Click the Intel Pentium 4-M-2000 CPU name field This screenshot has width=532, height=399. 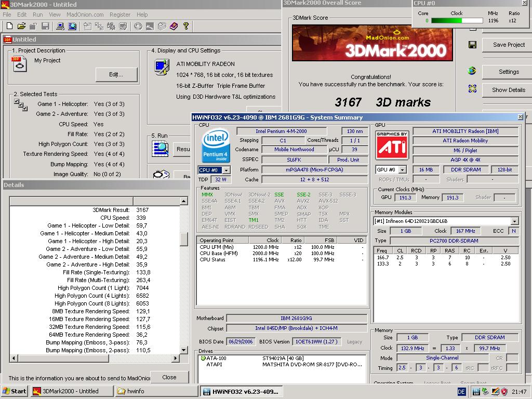pyautogui.click(x=281, y=131)
